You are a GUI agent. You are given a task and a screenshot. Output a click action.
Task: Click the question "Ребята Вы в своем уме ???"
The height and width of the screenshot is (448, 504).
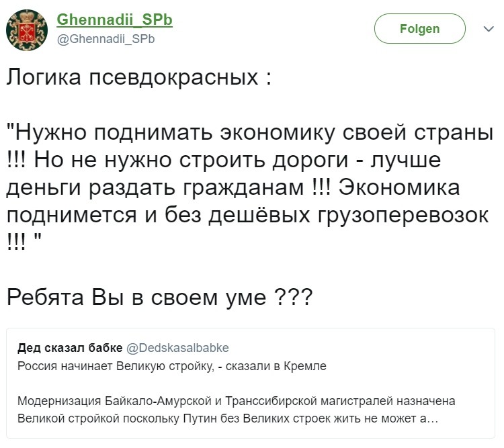159,296
